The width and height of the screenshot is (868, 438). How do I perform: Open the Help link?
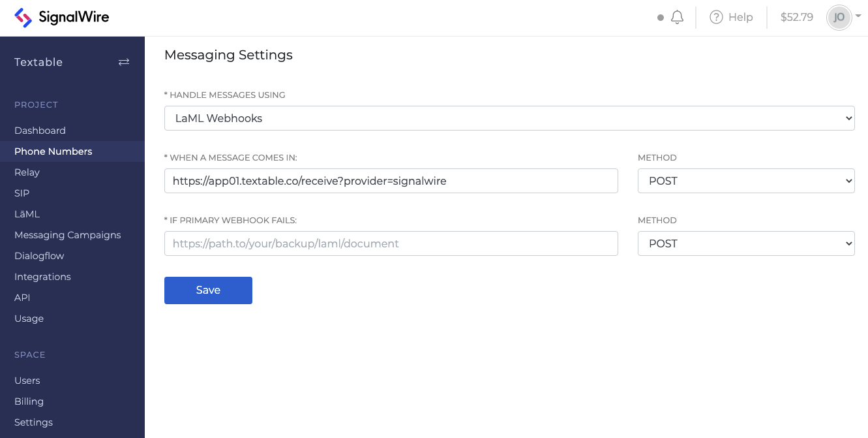tap(740, 17)
